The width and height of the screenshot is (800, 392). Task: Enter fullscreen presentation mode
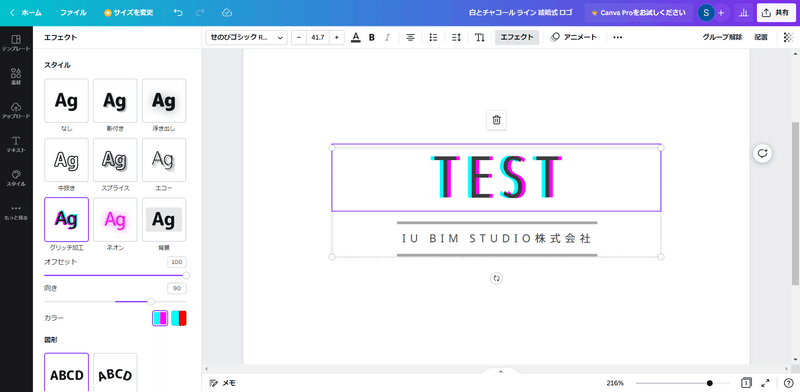pyautogui.click(x=765, y=383)
